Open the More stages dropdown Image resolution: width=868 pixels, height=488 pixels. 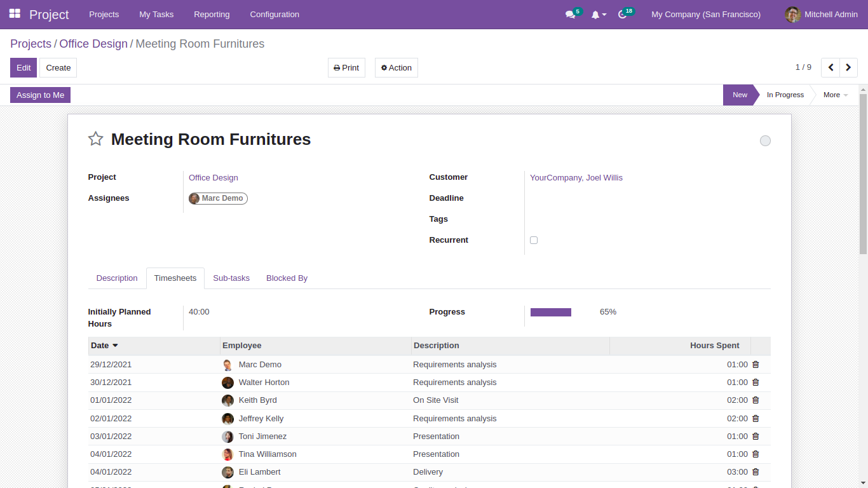click(834, 95)
